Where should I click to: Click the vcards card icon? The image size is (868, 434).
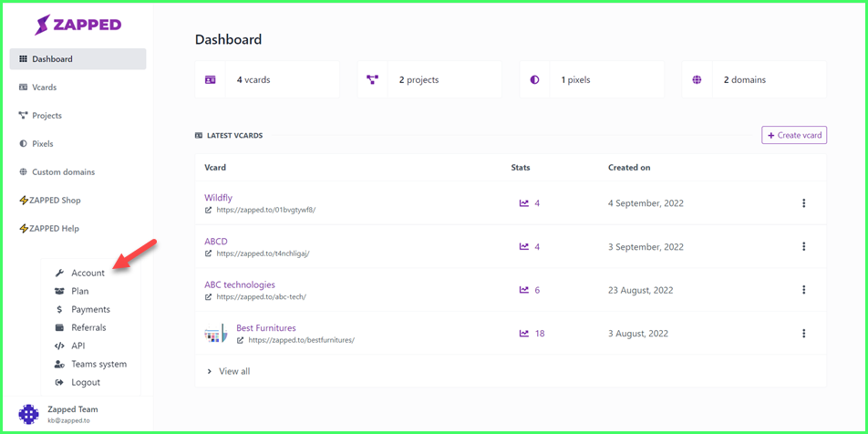pos(210,79)
